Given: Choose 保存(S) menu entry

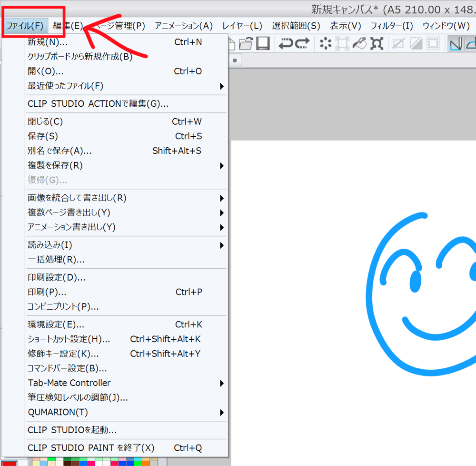Looking at the screenshot, I should pyautogui.click(x=127, y=136).
